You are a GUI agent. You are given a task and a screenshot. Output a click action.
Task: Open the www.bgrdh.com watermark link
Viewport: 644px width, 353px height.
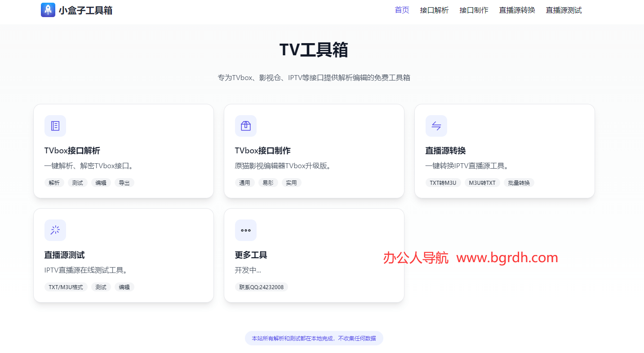pyautogui.click(x=507, y=257)
